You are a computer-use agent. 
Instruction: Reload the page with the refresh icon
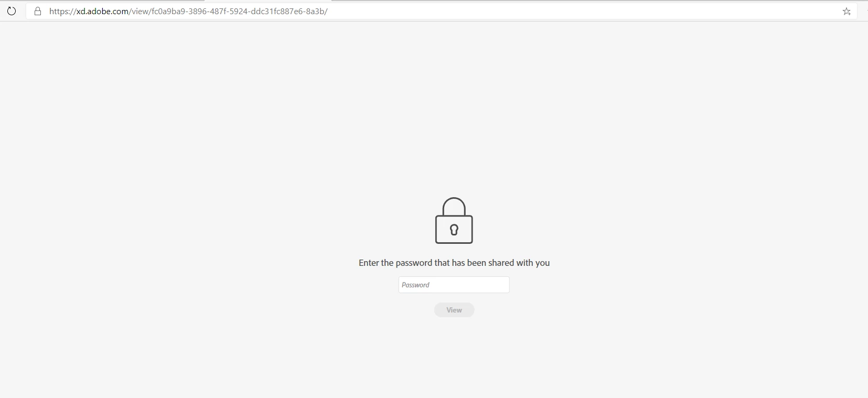point(11,11)
